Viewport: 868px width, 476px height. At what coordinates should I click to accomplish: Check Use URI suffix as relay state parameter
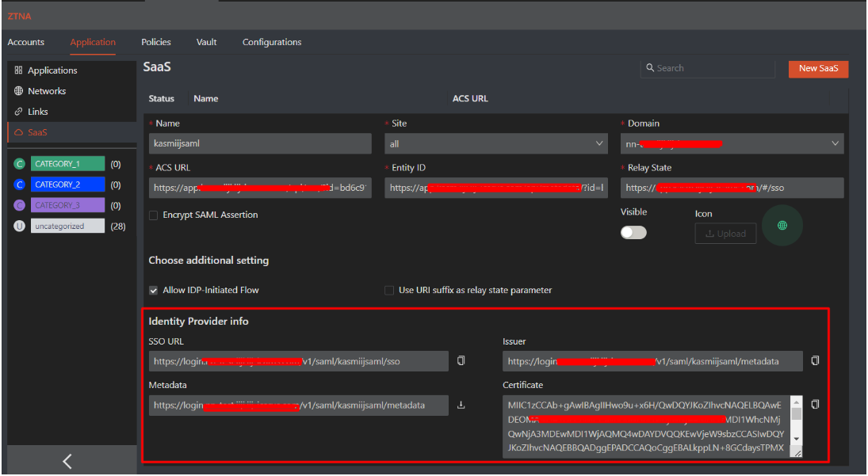[x=389, y=290]
